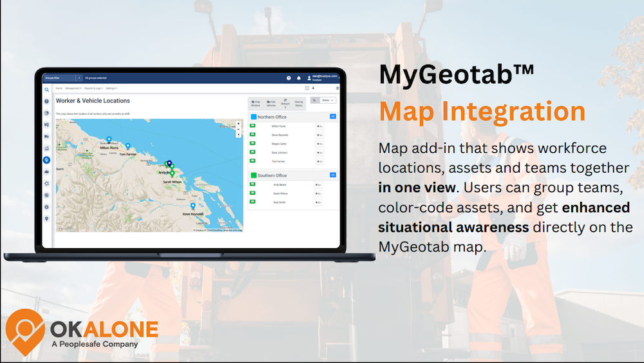This screenshot has height=363, width=644.
Task: Open the engine maintenance sidebar icon
Action: pos(47,172)
